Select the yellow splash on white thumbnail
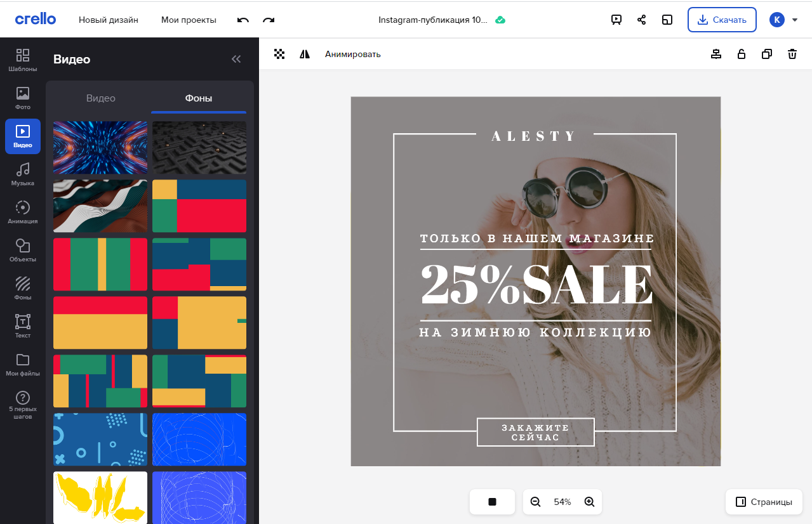This screenshot has height=524, width=812. 100,497
